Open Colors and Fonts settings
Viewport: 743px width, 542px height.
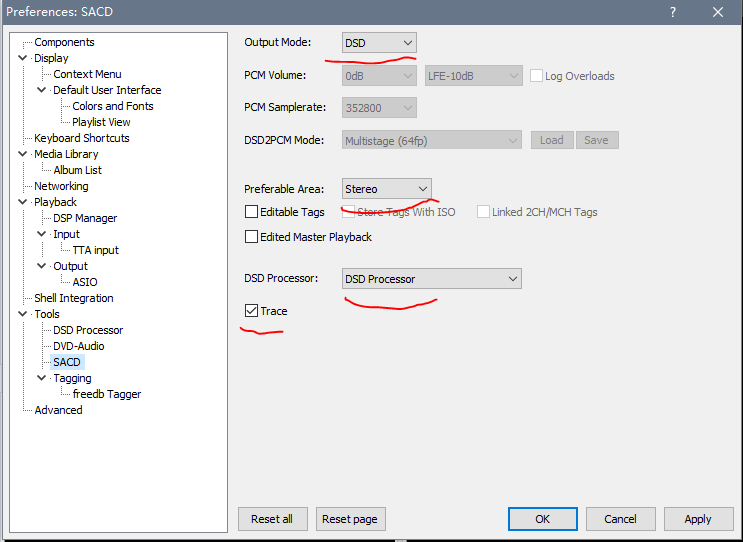coord(113,106)
